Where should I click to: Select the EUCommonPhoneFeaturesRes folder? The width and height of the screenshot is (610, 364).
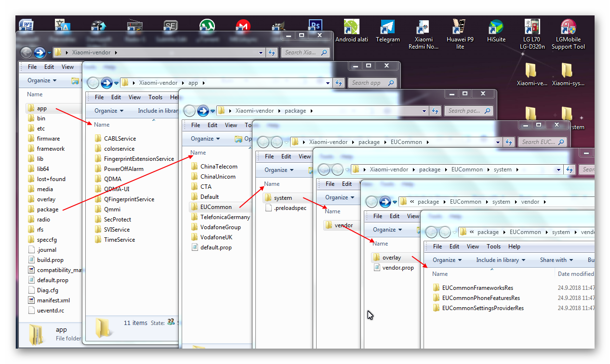tap(476, 298)
